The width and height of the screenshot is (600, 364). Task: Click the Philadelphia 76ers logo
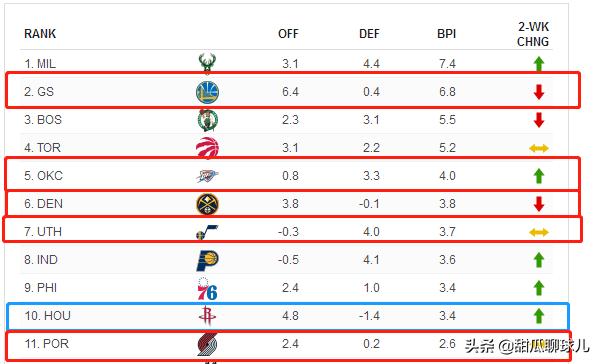207,288
